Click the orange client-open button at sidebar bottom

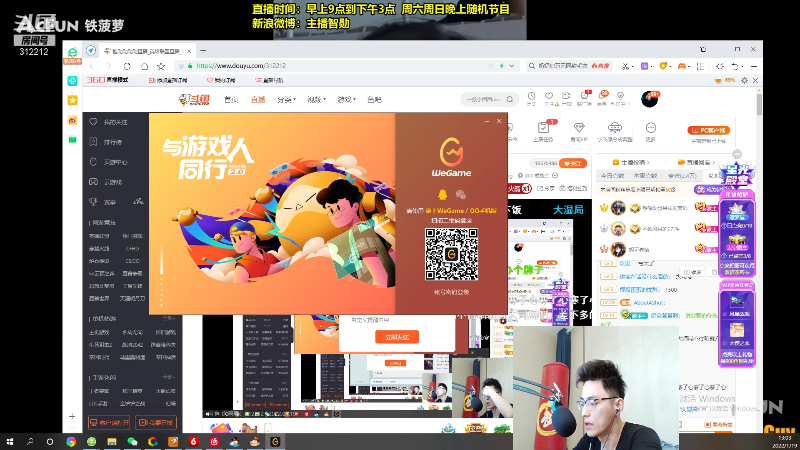109,422
